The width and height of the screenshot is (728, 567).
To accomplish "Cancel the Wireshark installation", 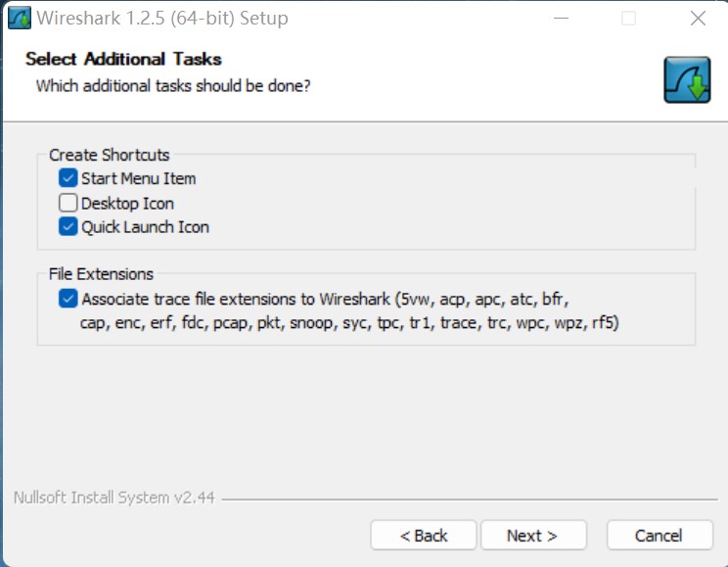I will [659, 536].
